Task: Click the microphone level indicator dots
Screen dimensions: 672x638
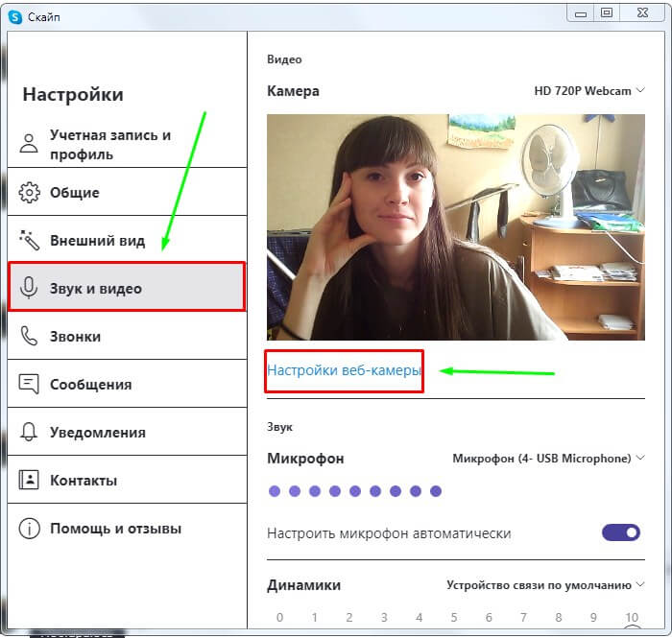Action: click(x=355, y=491)
